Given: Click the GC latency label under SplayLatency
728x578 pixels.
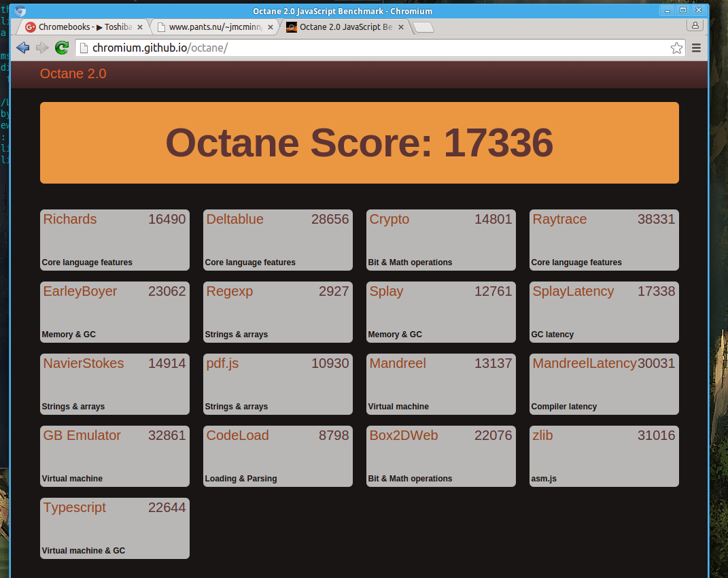Looking at the screenshot, I should point(552,335).
